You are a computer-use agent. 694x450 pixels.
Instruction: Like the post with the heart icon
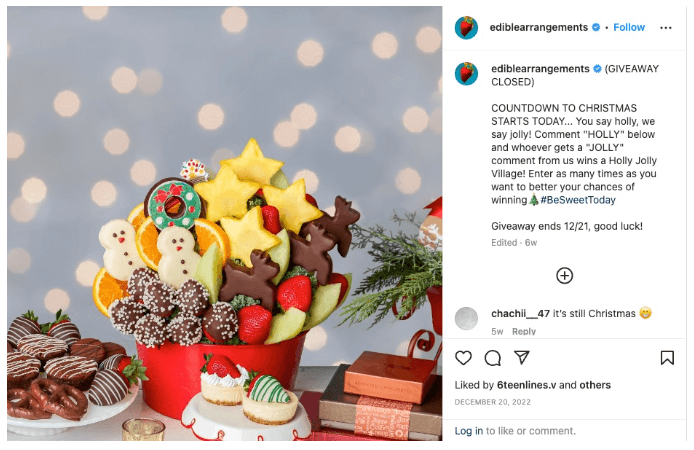click(x=463, y=358)
